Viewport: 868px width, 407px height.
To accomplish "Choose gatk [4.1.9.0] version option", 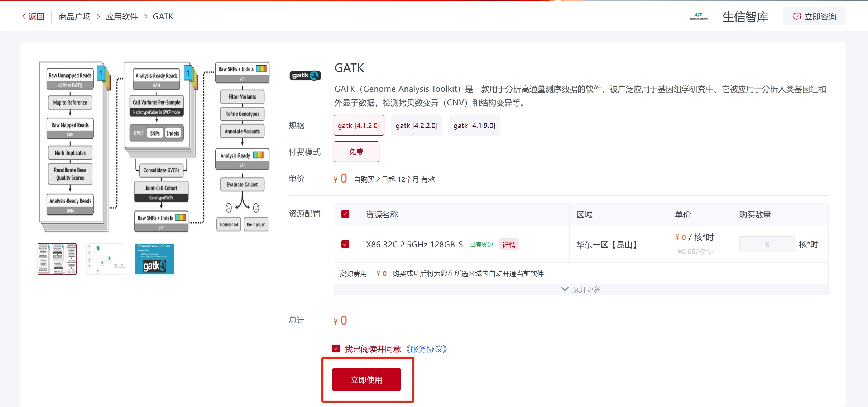I will (474, 126).
